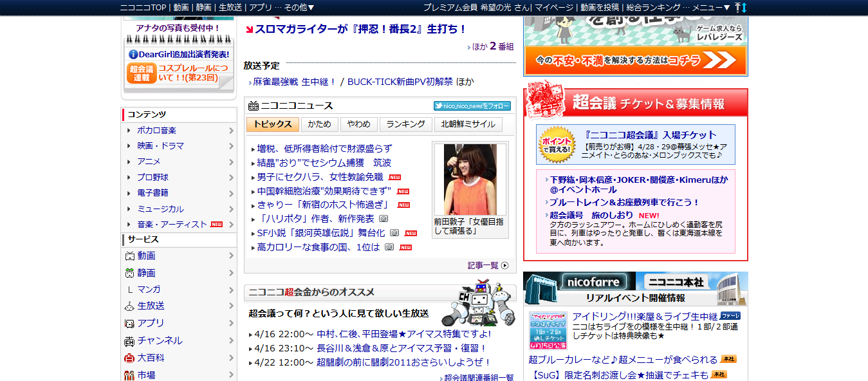868x381 pixels.
Task: Click the 不安・不満を解決する方法はコチラ banner
Action: click(x=636, y=60)
